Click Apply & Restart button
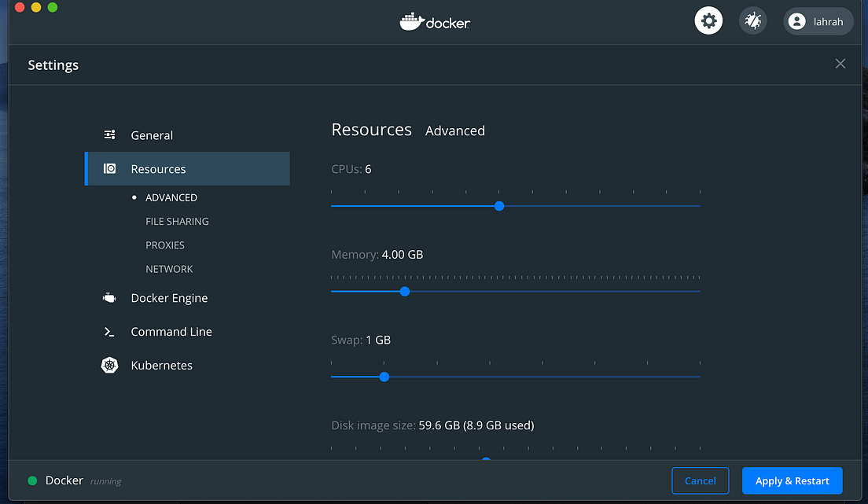The image size is (868, 504). point(793,480)
